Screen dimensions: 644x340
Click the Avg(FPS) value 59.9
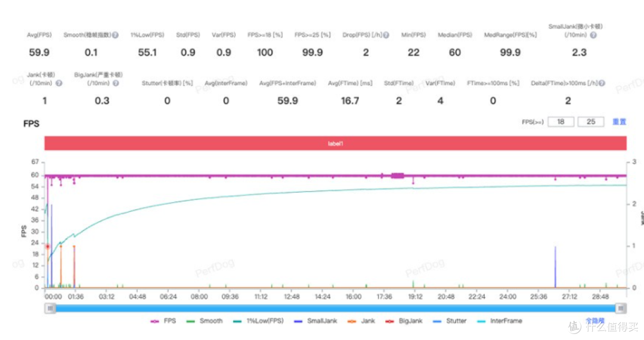(39, 52)
